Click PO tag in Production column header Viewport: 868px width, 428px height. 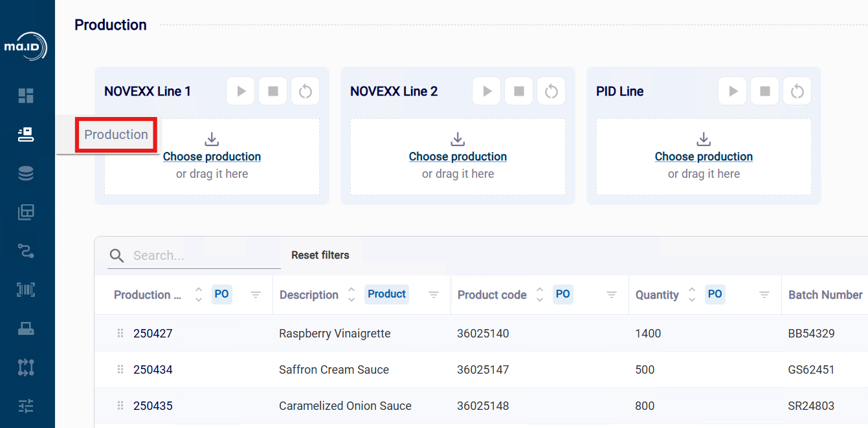point(221,294)
